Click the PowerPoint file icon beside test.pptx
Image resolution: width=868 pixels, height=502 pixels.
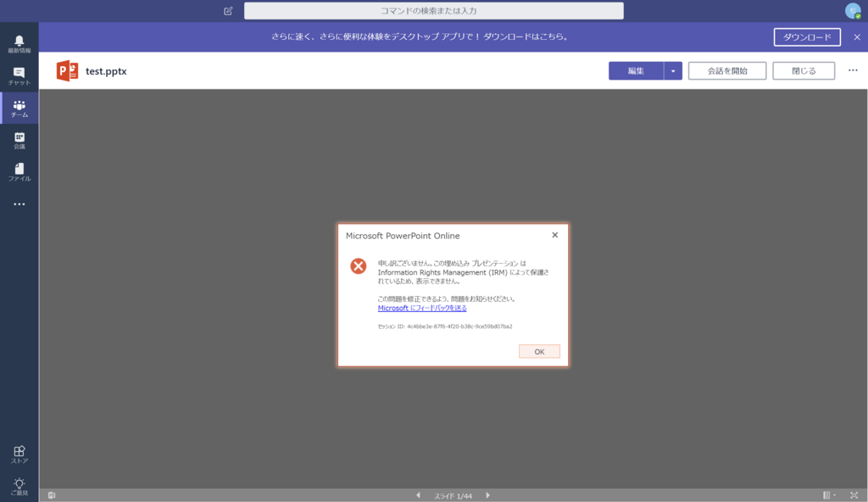68,71
